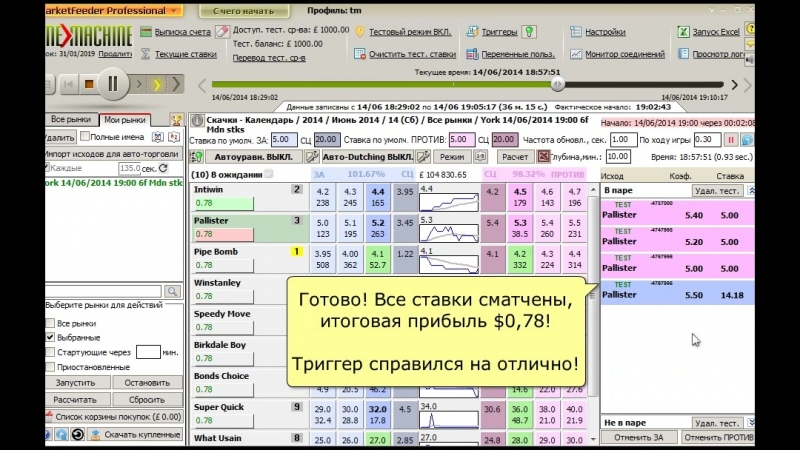Click Импорт исходов для авто-торговли

coord(112,154)
